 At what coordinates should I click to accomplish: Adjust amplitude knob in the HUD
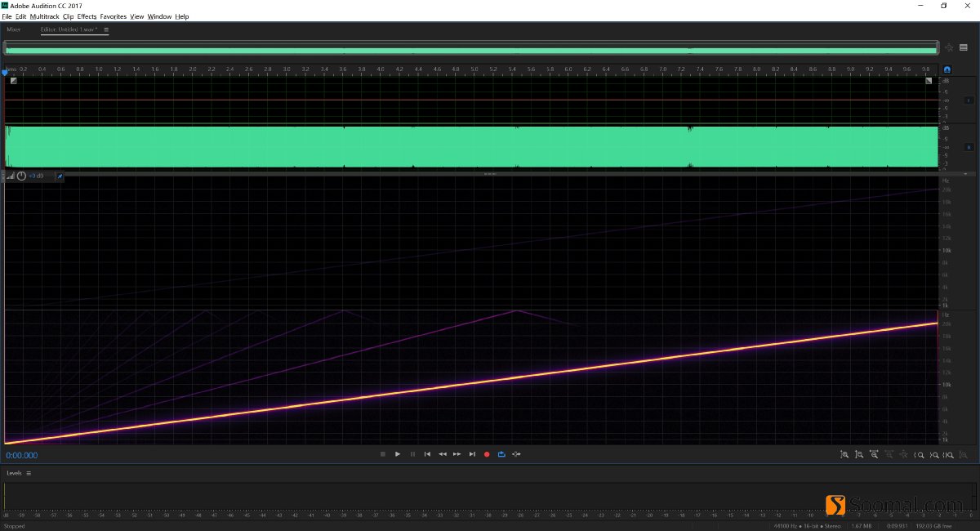[21, 176]
